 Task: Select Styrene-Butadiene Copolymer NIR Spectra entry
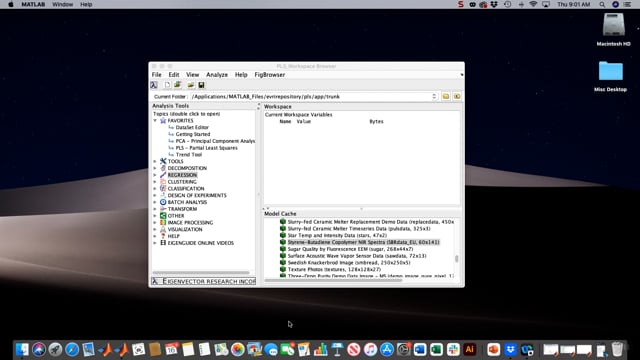[363, 242]
